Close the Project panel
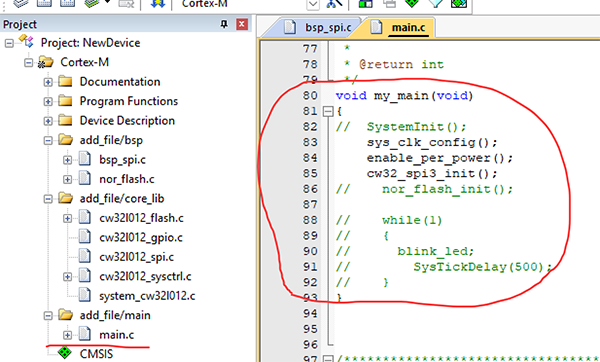This screenshot has height=362, width=600. [241, 24]
